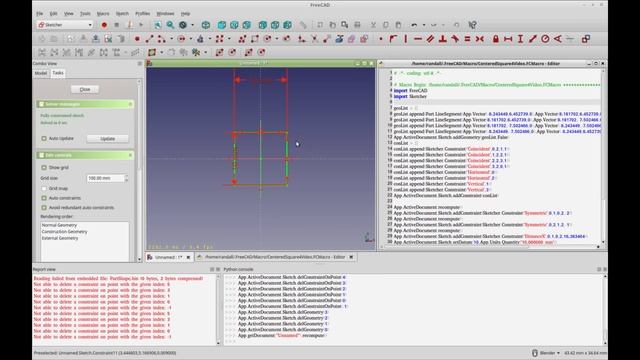Apply the Perpendicular constraint
The image size is (640, 360).
pyautogui.click(x=442, y=39)
